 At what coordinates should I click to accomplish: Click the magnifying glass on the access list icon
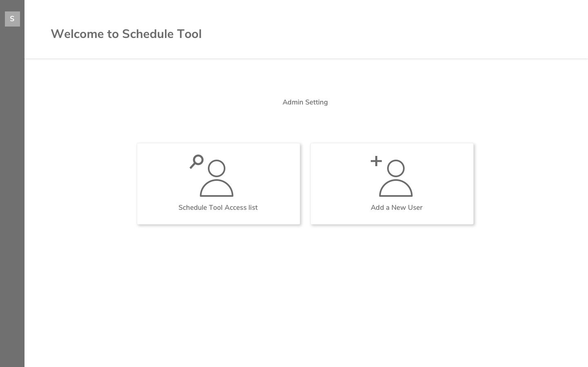pos(197,161)
